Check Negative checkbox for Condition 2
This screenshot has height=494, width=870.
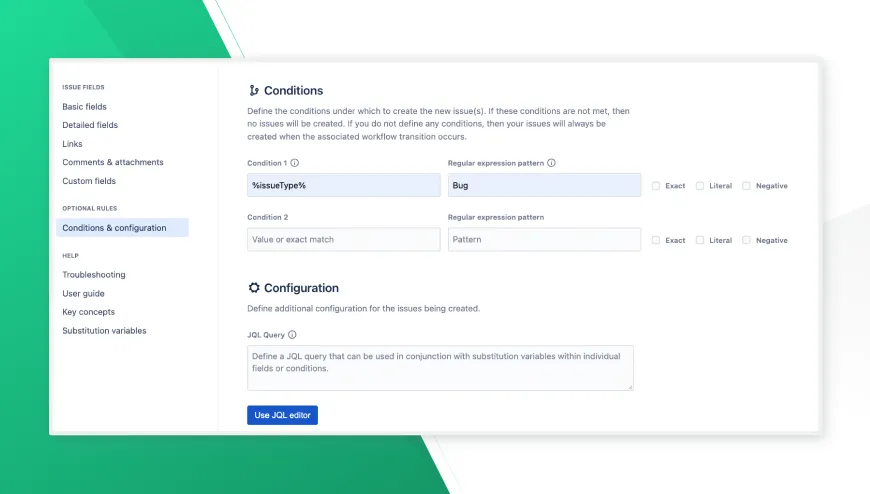pyautogui.click(x=746, y=240)
